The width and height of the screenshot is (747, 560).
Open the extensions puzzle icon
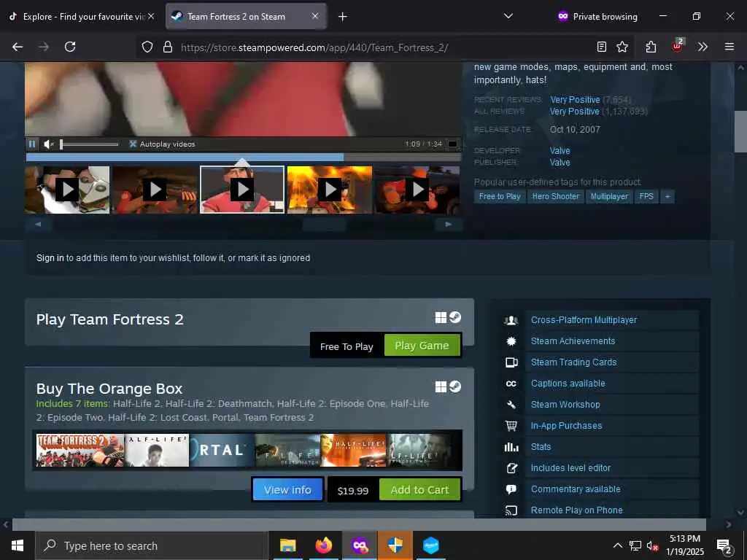651,47
